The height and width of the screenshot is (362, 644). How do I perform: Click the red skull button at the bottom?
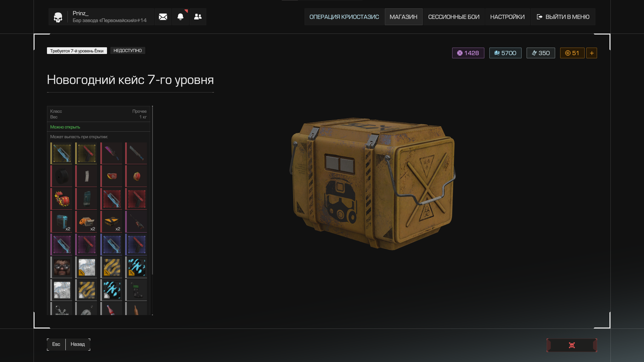[572, 345]
